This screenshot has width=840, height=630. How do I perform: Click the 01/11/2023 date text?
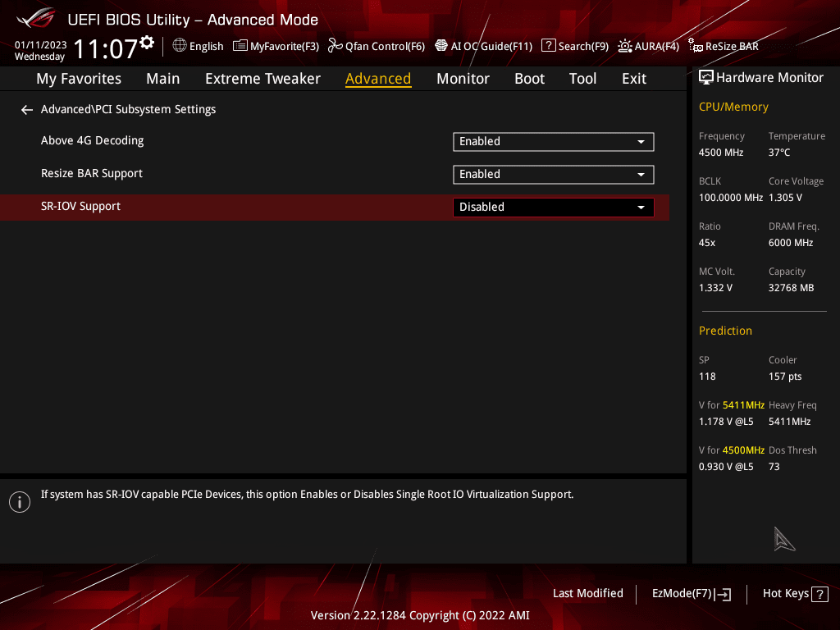click(41, 45)
